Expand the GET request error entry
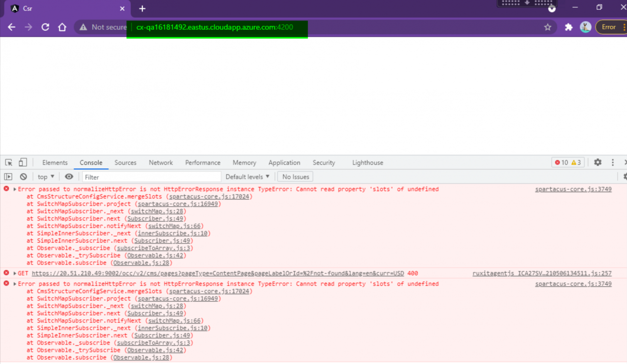627x364 pixels. click(15, 273)
